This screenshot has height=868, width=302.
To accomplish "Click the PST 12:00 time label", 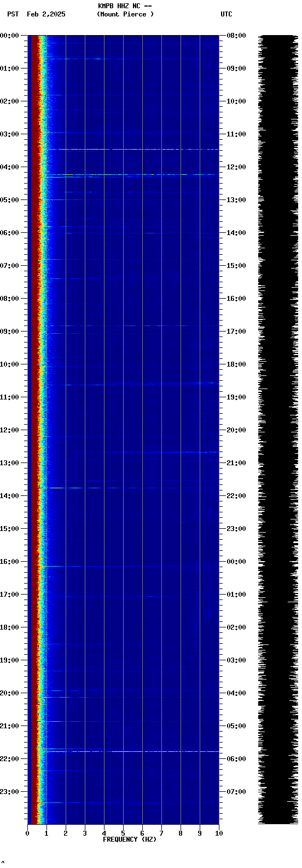I will pos(9,430).
